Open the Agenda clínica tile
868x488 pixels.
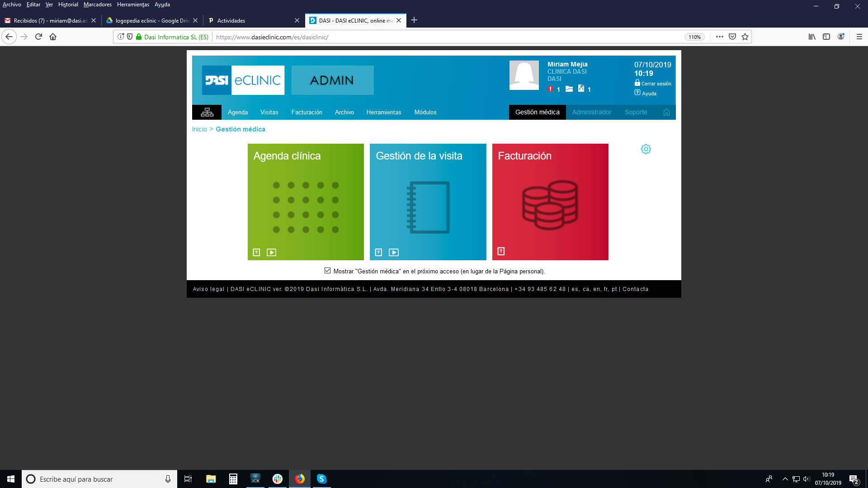[306, 202]
